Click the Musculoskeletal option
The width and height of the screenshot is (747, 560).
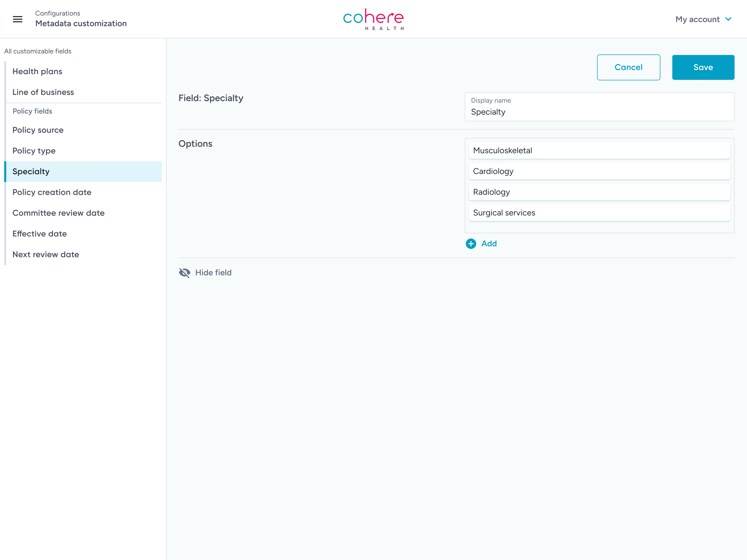coord(599,150)
